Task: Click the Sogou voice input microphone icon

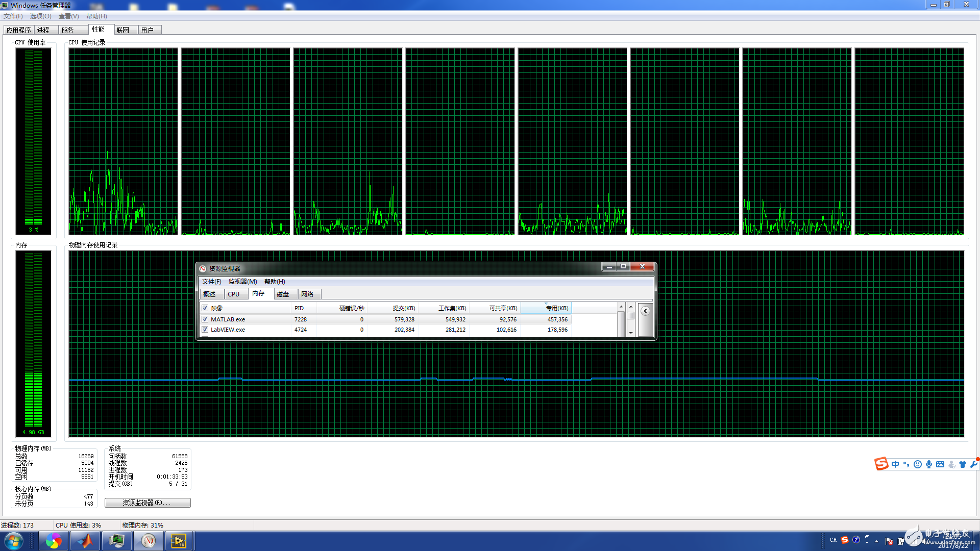Action: pyautogui.click(x=929, y=464)
